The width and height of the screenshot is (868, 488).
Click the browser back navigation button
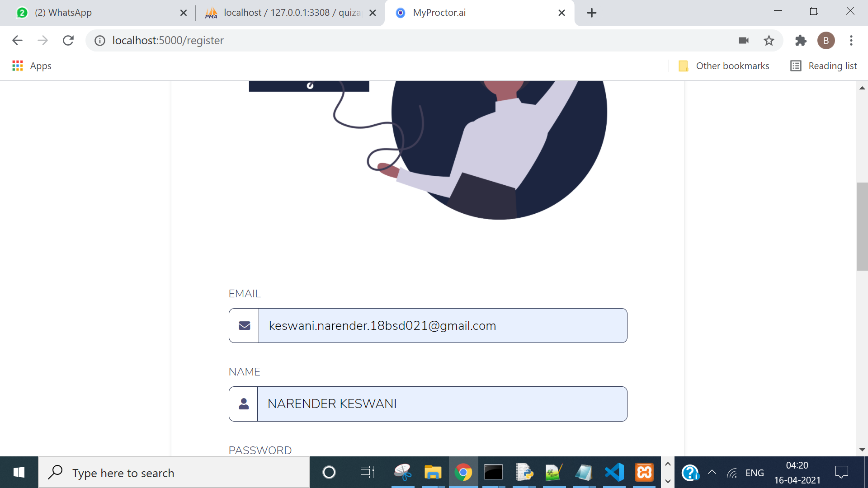point(17,41)
